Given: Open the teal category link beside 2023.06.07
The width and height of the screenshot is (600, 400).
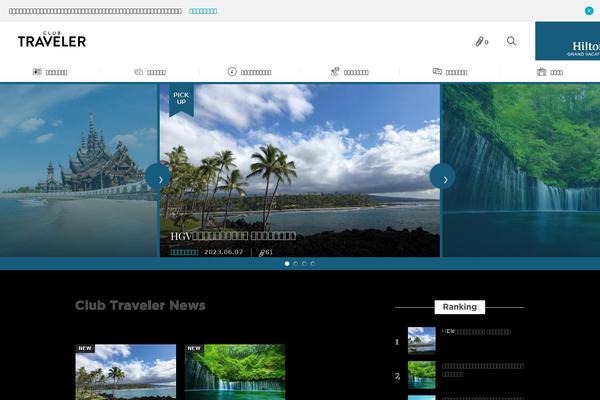Looking at the screenshot, I should (x=184, y=252).
